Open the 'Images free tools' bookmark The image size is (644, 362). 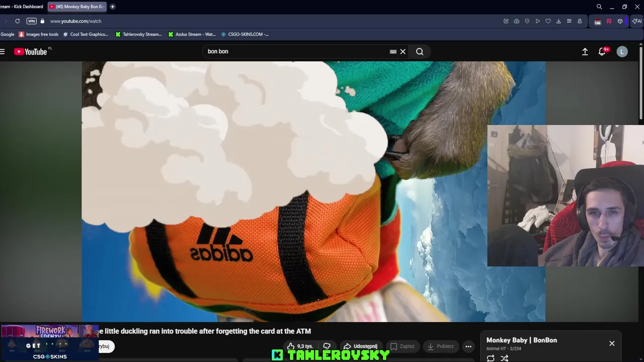39,34
